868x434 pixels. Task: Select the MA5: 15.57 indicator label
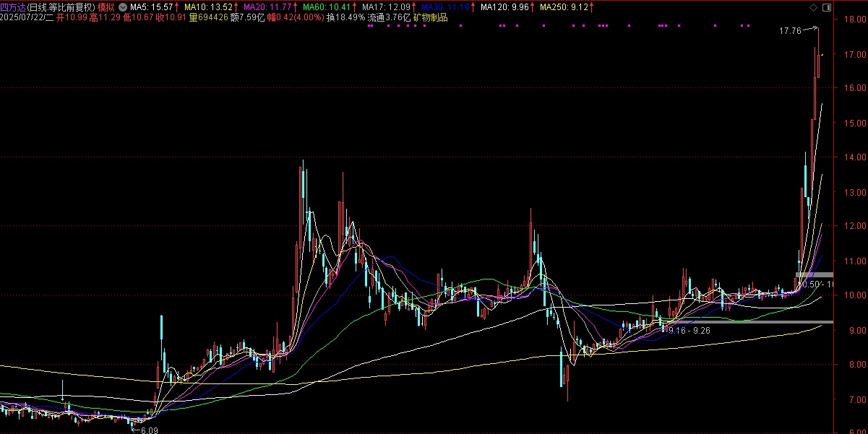click(152, 6)
